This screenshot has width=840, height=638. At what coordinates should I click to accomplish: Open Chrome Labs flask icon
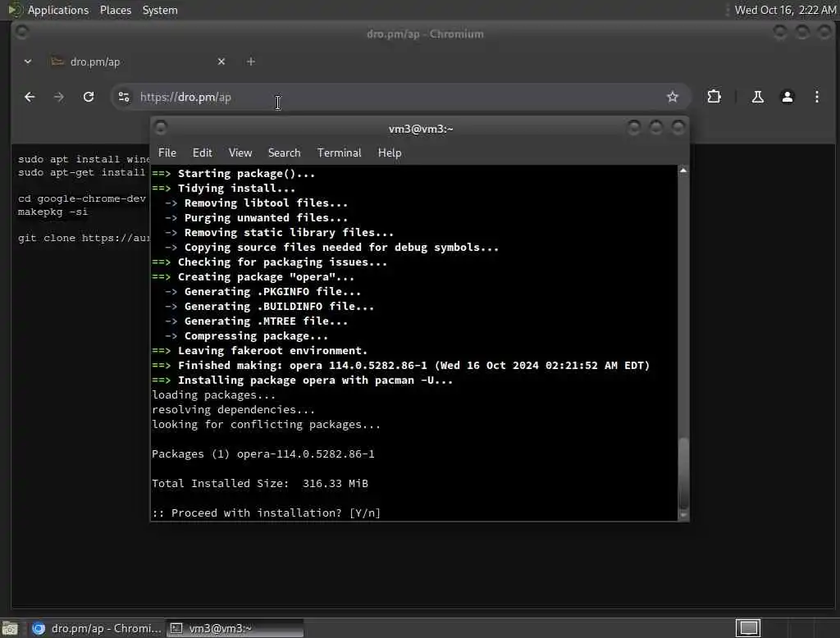(x=757, y=97)
